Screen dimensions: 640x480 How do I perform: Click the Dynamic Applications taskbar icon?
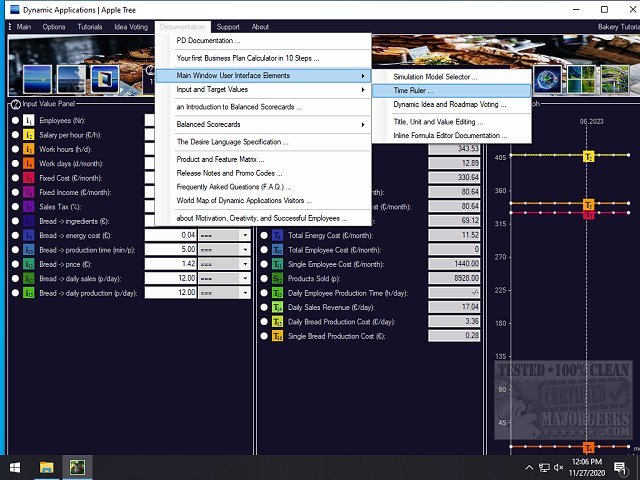(77, 467)
